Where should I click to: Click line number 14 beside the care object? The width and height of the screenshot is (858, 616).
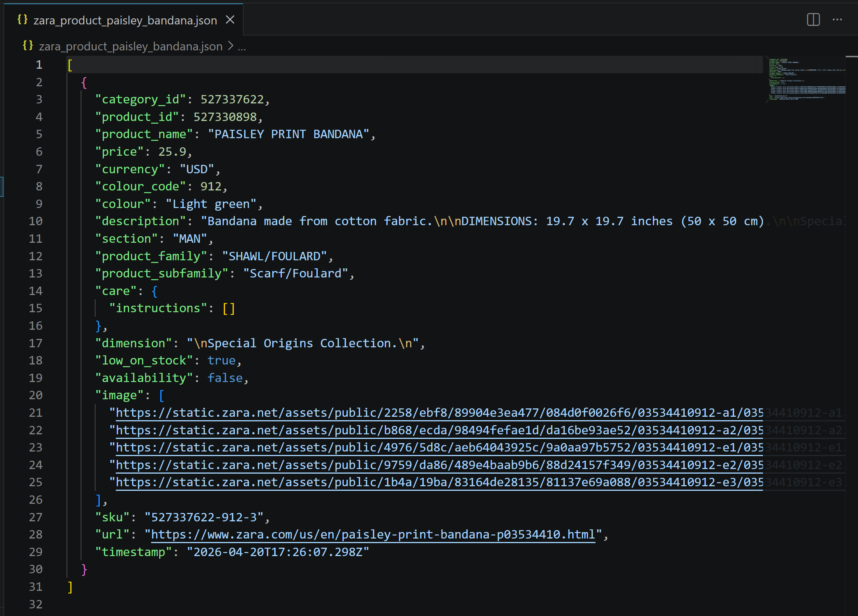pos(36,291)
